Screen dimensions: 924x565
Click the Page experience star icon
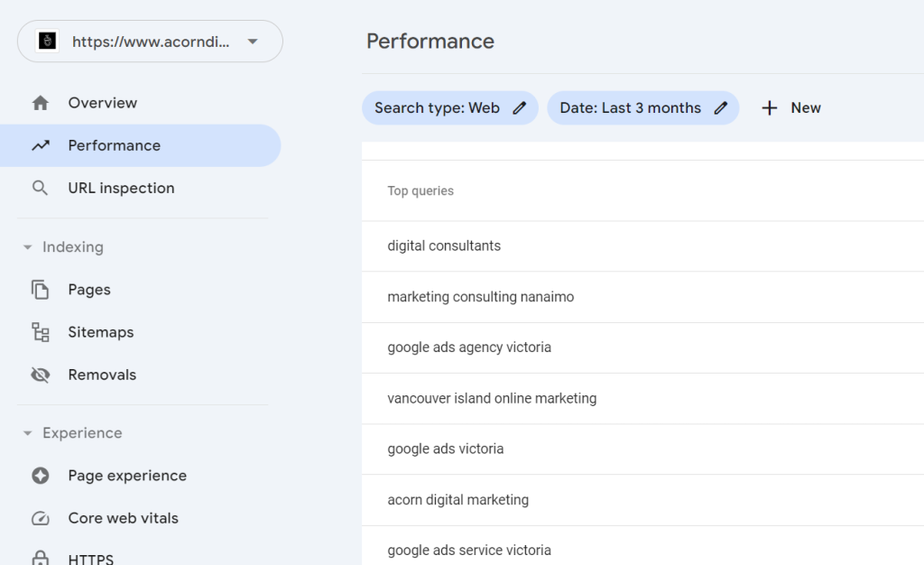click(x=40, y=476)
